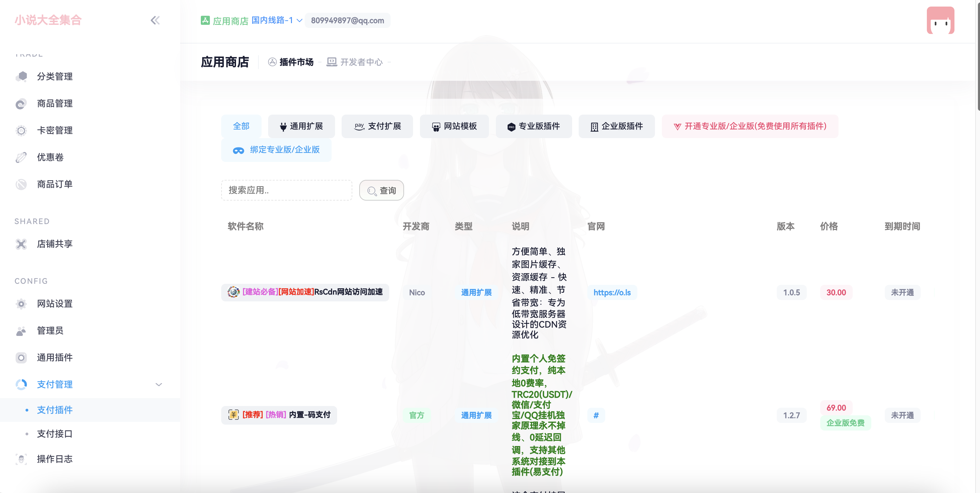
Task: Switch to 开发者中心 tab
Action: tap(355, 62)
